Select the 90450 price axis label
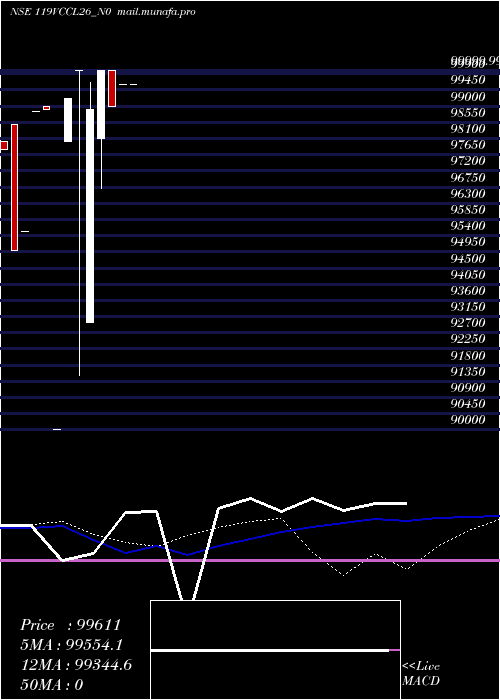Viewport: 500px width, 700px height. [x=468, y=404]
